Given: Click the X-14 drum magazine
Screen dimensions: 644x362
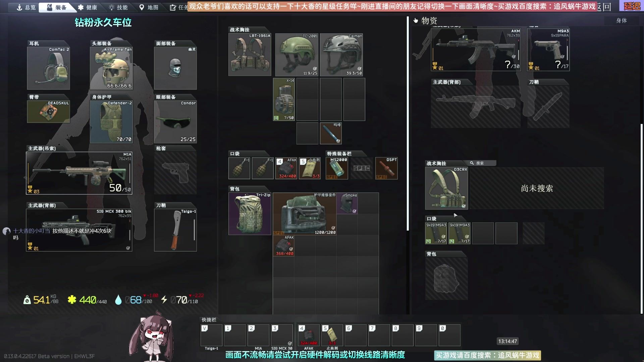Looking at the screenshot, I should pos(284,99).
